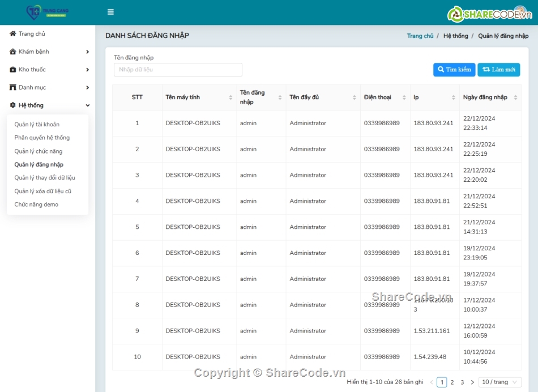Open Quản lý tài khoản submenu item
538x392 pixels.
pos(37,124)
